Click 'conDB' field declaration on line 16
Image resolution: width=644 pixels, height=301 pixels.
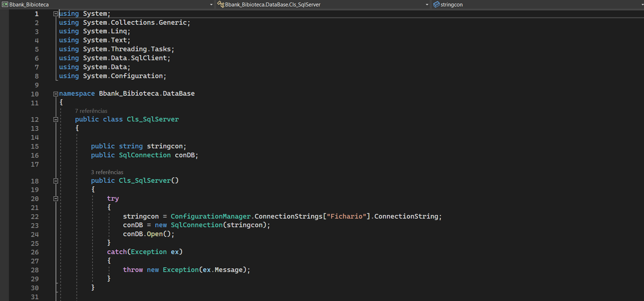pos(185,155)
